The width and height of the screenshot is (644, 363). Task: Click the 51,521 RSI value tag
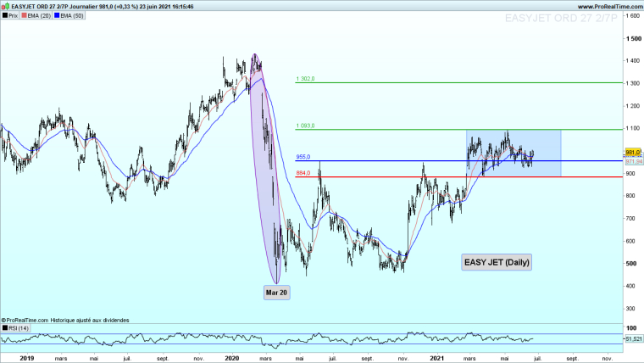pyautogui.click(x=634, y=338)
